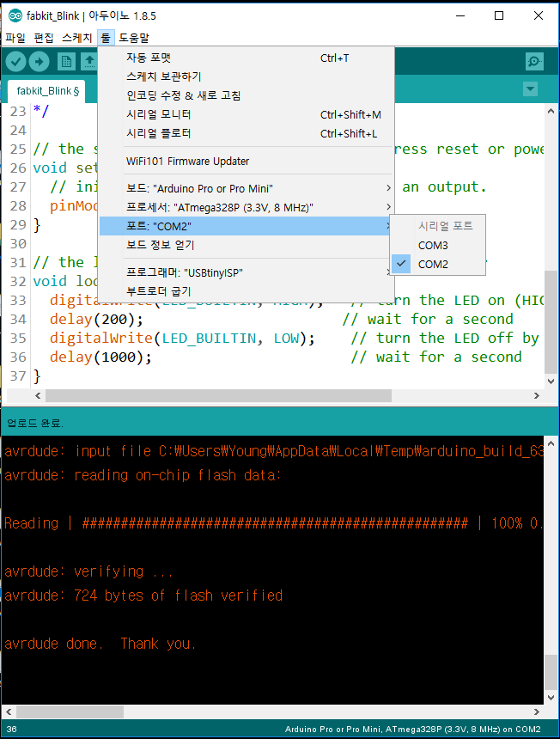Click editor horizontal scrollbar left arrow

pos(38,396)
